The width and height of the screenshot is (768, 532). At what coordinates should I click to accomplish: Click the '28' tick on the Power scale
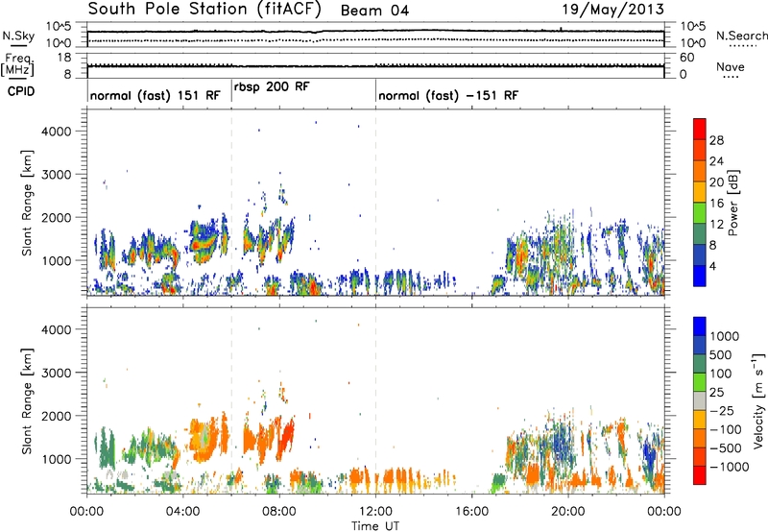[x=716, y=140]
